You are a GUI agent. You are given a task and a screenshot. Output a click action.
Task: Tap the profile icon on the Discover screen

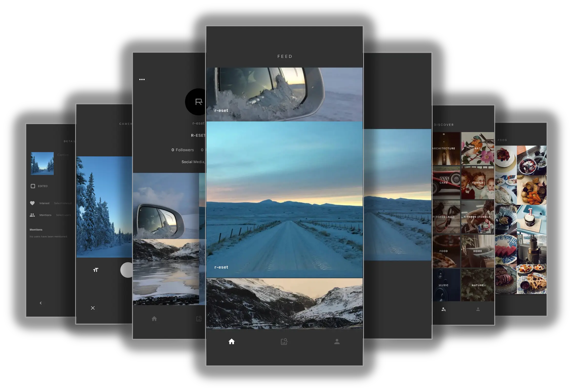pos(478,309)
